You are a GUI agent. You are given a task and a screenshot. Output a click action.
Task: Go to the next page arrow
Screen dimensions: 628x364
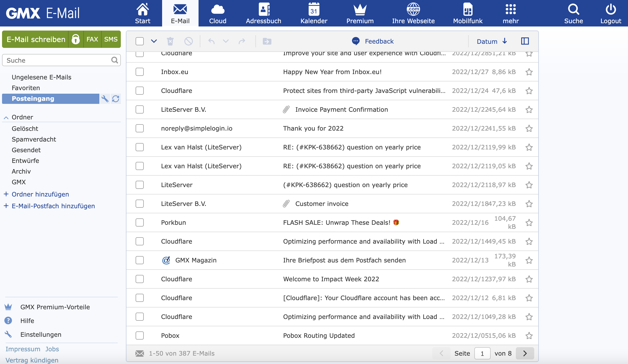click(x=525, y=353)
